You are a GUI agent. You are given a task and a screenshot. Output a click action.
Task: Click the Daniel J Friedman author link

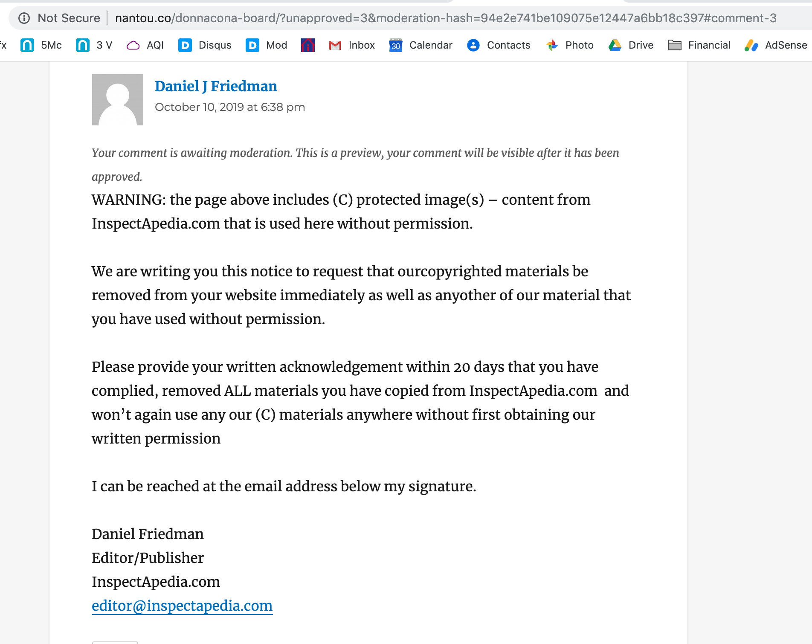[x=216, y=86]
